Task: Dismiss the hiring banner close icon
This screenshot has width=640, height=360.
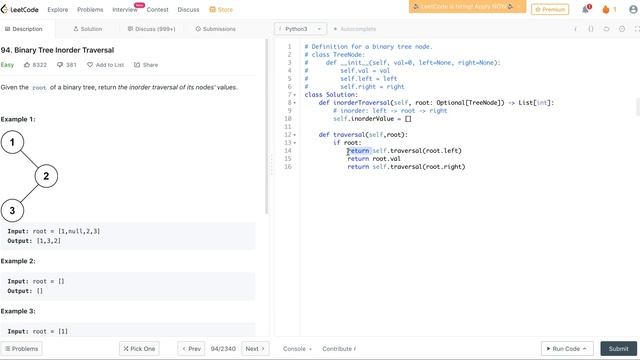Action: (519, 7)
